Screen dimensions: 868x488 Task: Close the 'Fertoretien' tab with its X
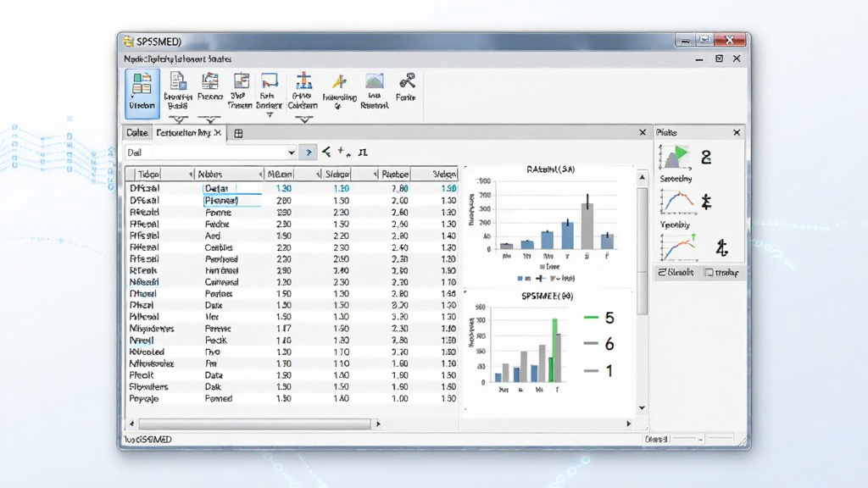pyautogui.click(x=218, y=133)
